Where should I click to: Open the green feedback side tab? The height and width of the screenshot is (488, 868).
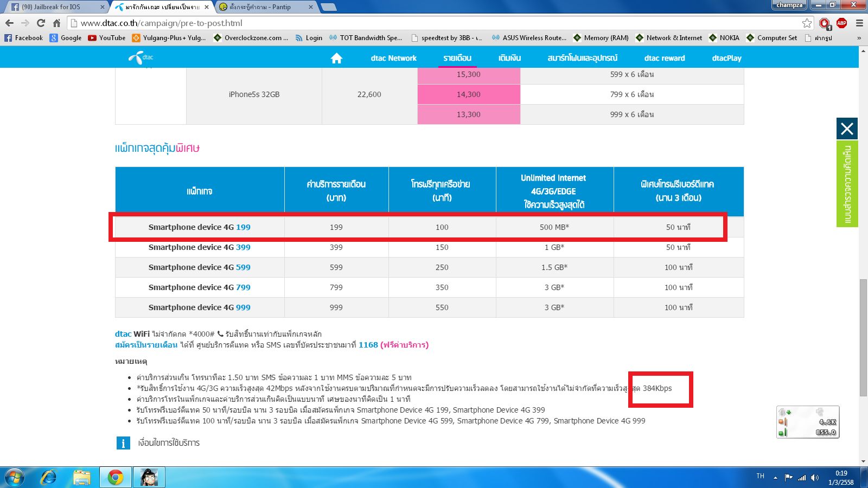[847, 184]
